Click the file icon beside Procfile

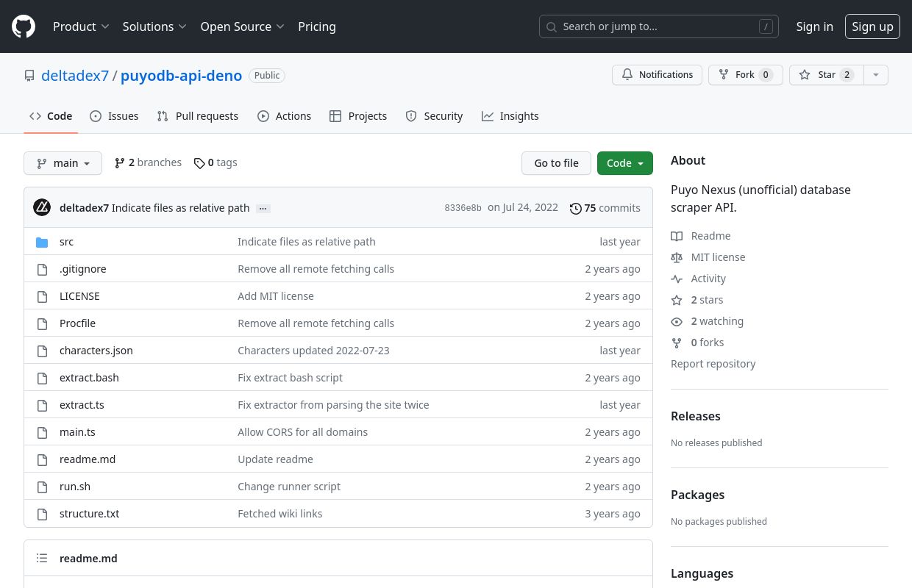tap(42, 323)
